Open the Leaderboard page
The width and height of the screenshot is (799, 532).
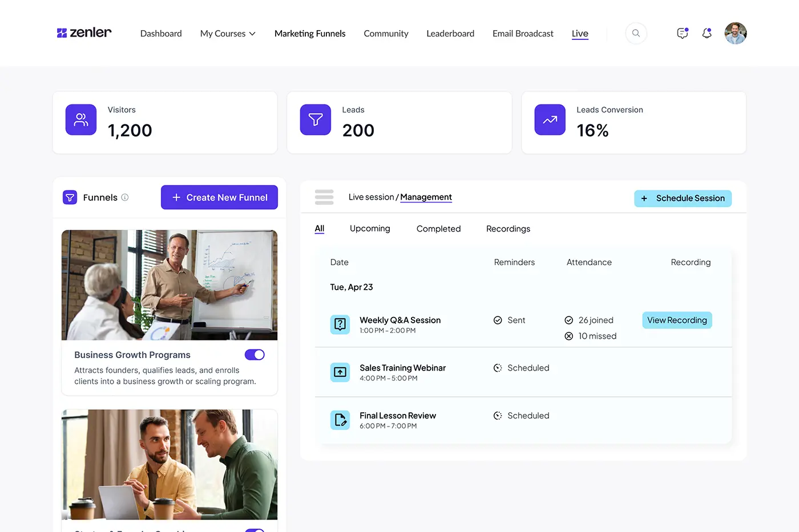(450, 34)
